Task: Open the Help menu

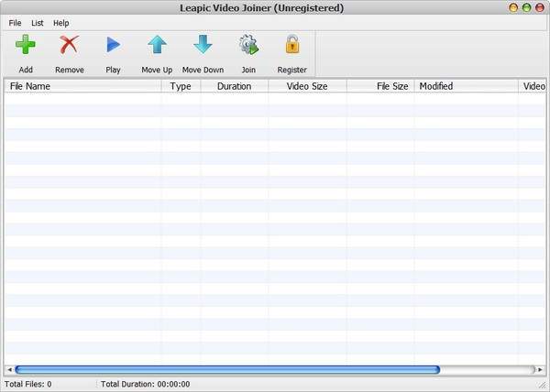Action: (x=61, y=23)
